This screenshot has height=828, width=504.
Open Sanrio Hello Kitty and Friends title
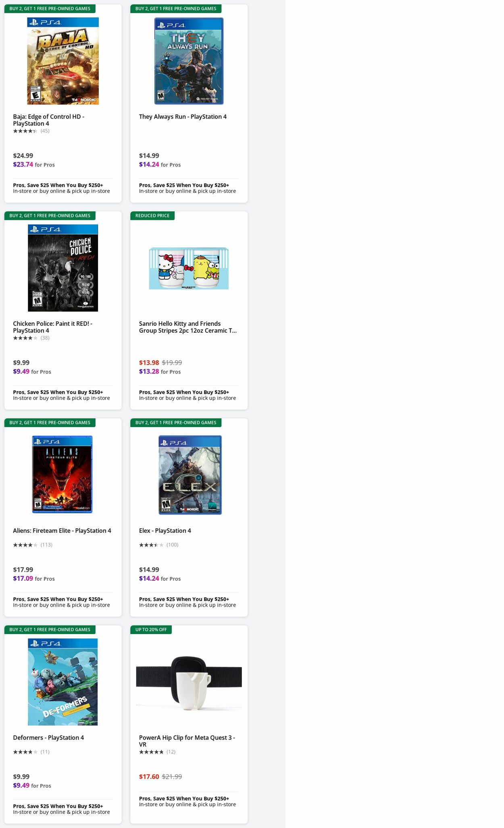pos(188,327)
